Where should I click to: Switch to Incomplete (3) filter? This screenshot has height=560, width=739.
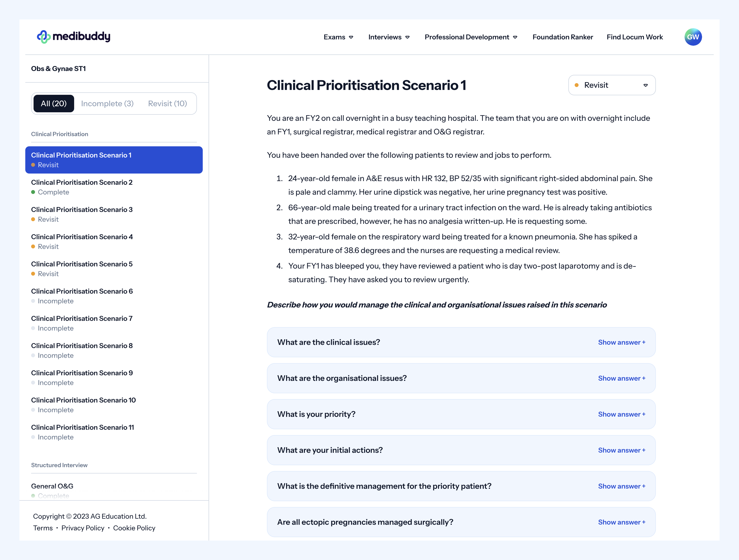point(107,104)
